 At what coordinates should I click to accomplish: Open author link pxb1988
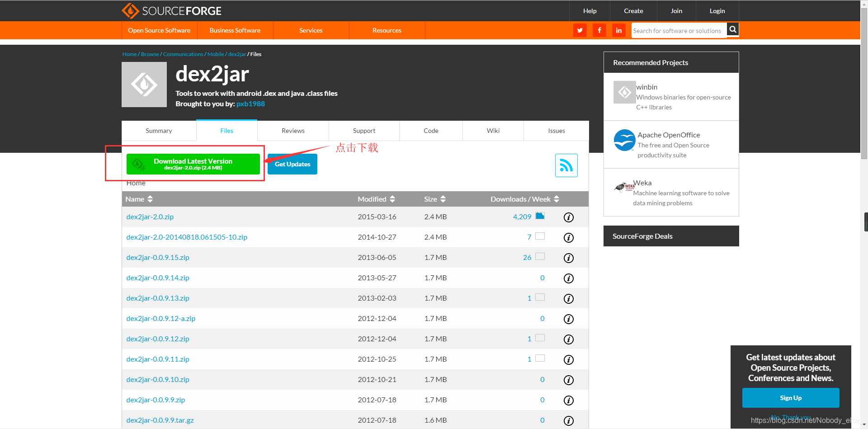(250, 104)
